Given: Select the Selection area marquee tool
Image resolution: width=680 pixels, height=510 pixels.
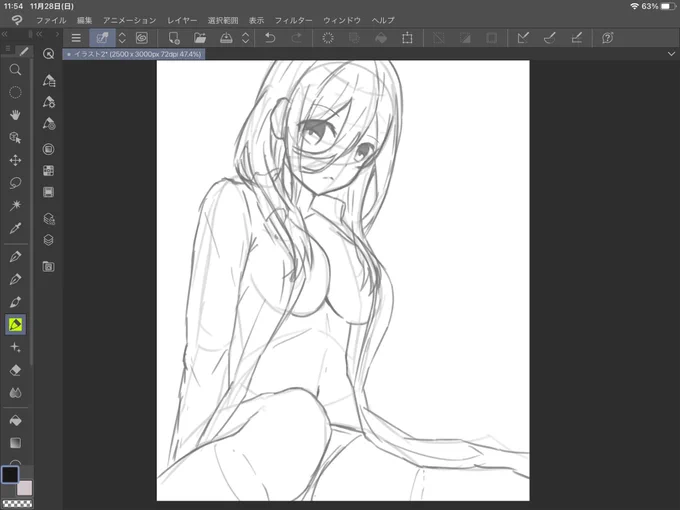Looking at the screenshot, I should [15, 92].
